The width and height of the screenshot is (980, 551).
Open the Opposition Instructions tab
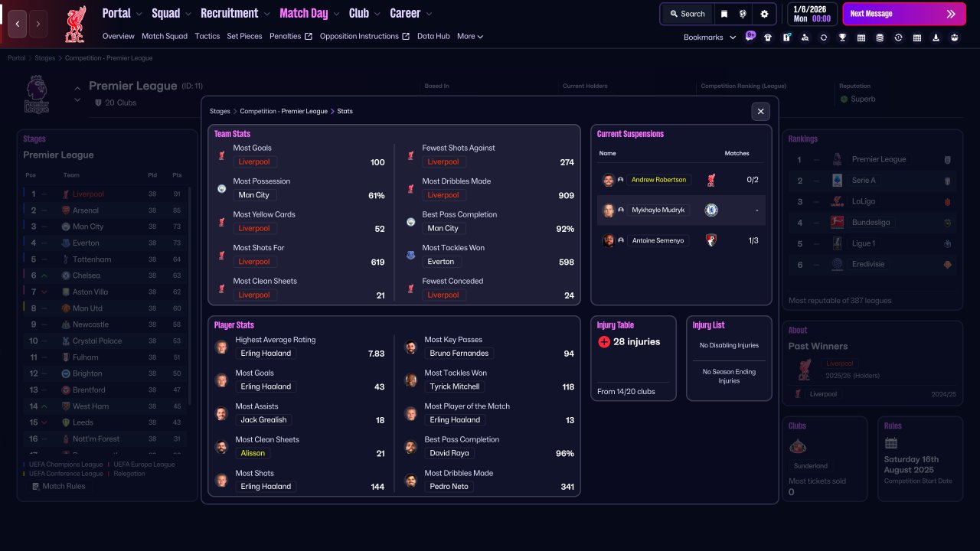[364, 36]
